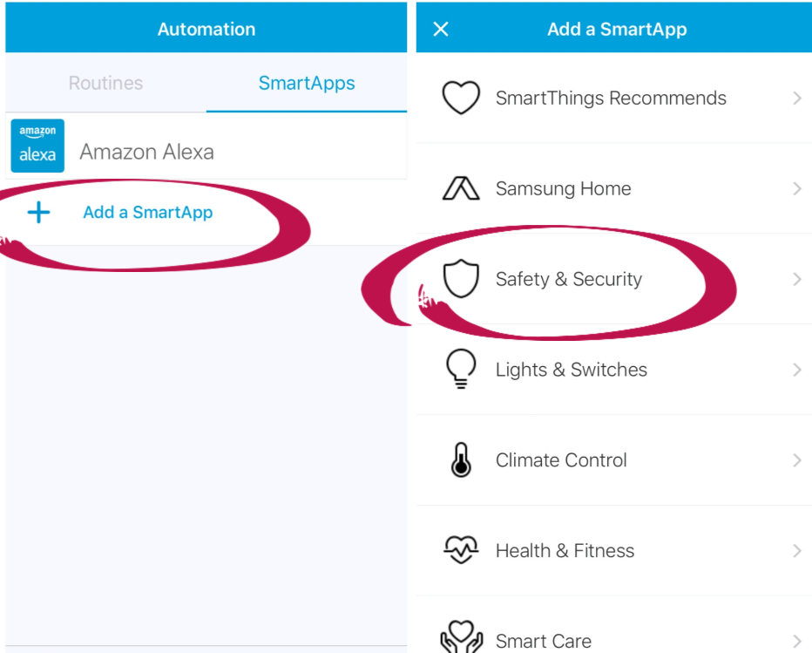Click the Amazon Alexa app icon
This screenshot has width=812, height=653.
[x=37, y=146]
